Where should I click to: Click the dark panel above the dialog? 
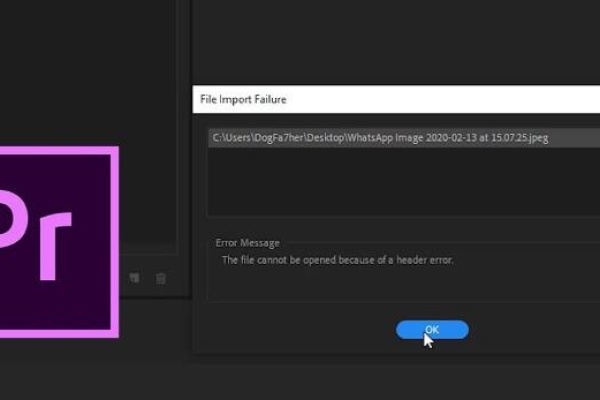tap(400, 40)
